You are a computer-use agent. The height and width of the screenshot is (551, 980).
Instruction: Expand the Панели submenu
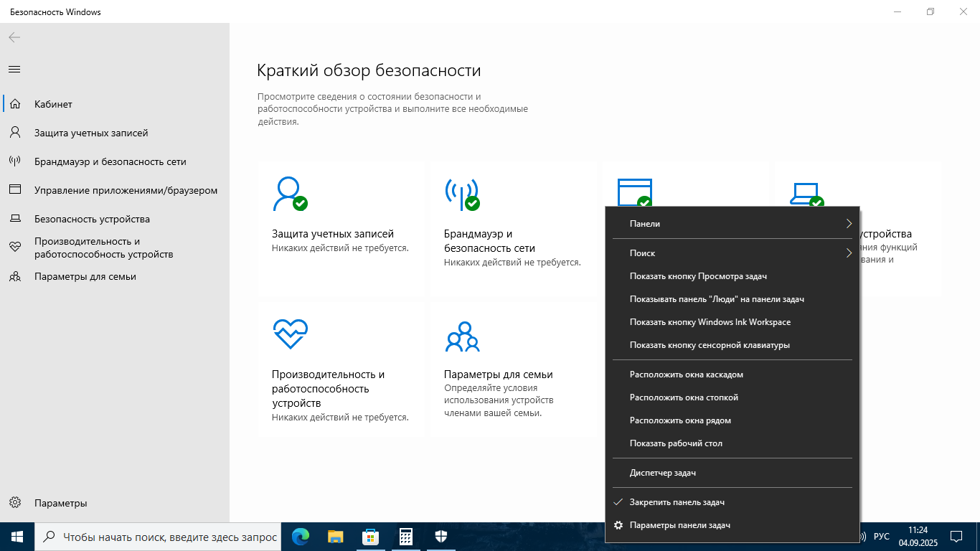pos(732,224)
